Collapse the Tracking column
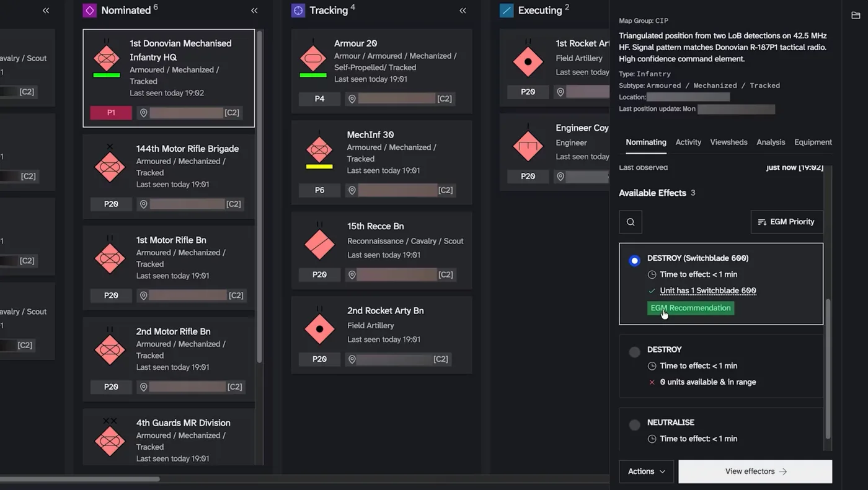The height and width of the screenshot is (490, 868). (x=463, y=11)
